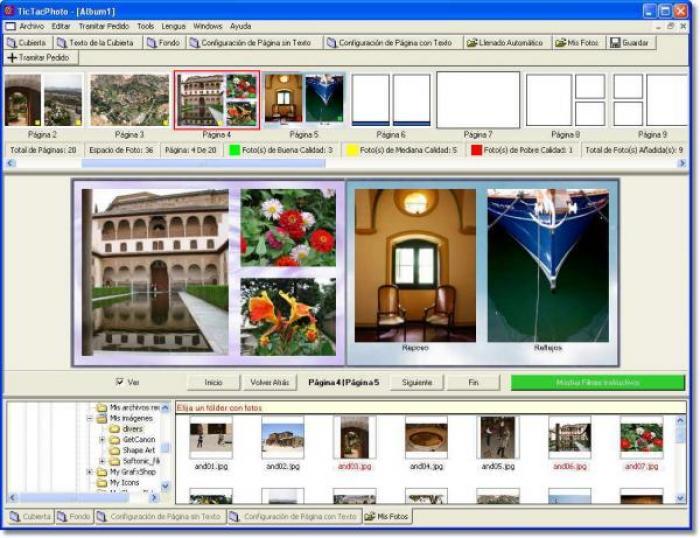Open the Ayuda menu
This screenshot has height=538, width=700.
241,26
